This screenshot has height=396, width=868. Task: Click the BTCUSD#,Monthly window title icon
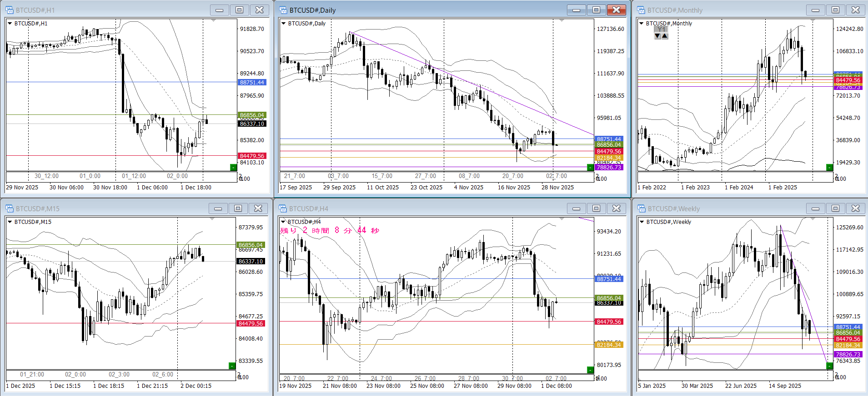click(x=642, y=10)
